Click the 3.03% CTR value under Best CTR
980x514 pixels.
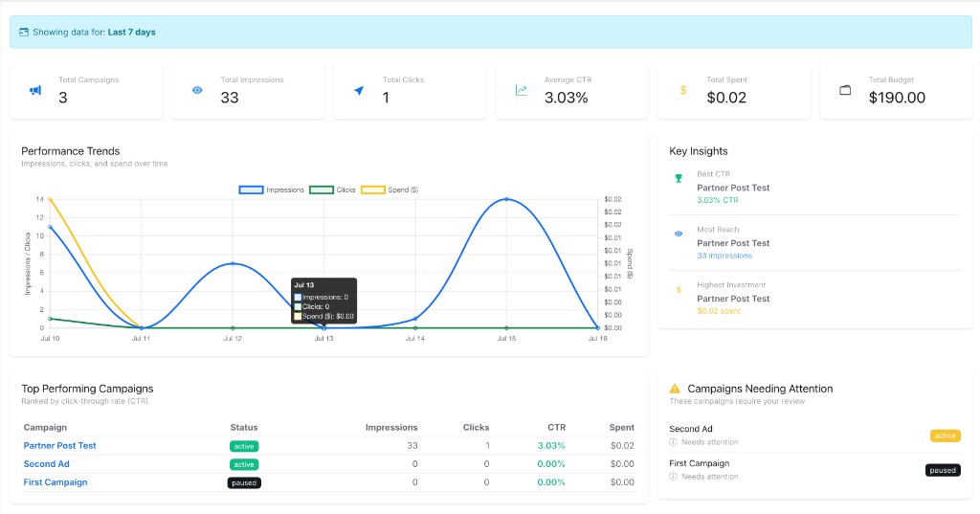[x=718, y=200]
